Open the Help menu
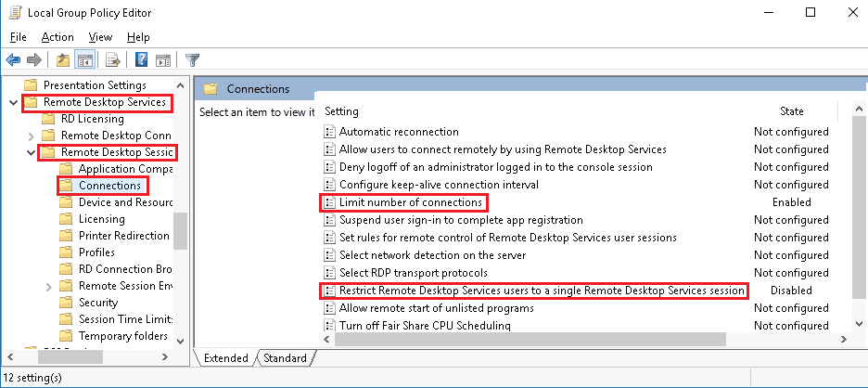868x388 pixels. pyautogui.click(x=138, y=37)
